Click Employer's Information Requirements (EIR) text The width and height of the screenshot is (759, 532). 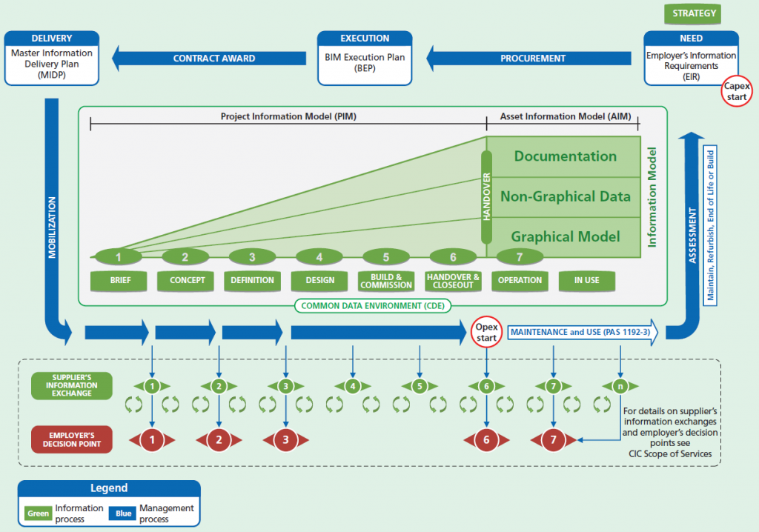tap(692, 66)
